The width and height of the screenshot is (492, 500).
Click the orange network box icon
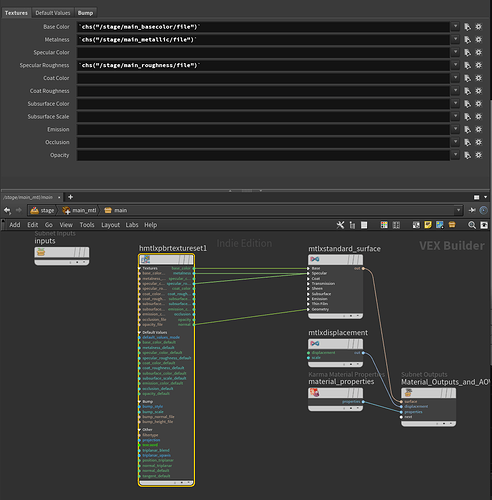pyautogui.click(x=452, y=225)
